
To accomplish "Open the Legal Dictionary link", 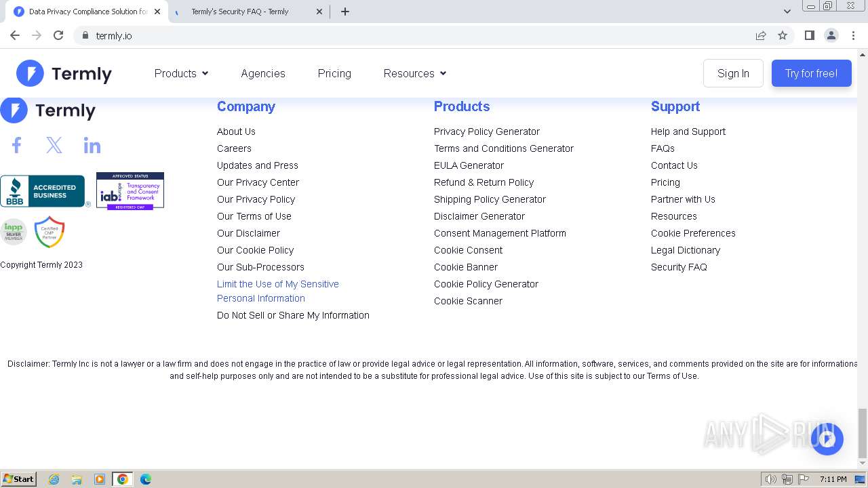I will pos(686,250).
